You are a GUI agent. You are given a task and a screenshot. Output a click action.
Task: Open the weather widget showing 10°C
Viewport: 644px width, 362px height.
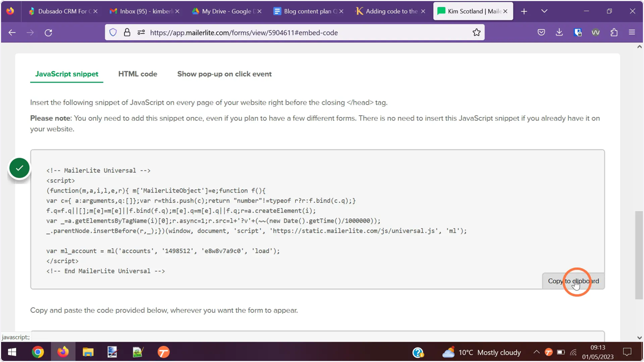(x=481, y=352)
